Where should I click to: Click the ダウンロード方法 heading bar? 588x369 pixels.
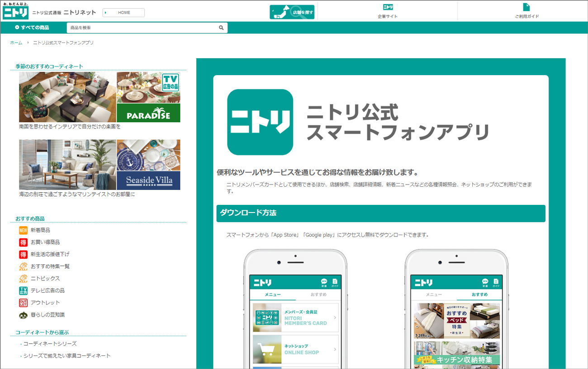pos(381,213)
